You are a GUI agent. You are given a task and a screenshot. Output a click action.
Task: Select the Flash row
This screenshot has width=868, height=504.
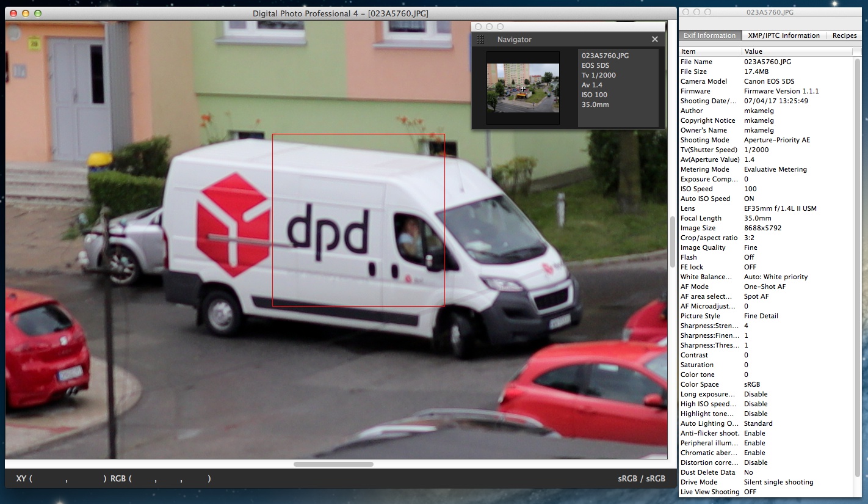click(766, 257)
